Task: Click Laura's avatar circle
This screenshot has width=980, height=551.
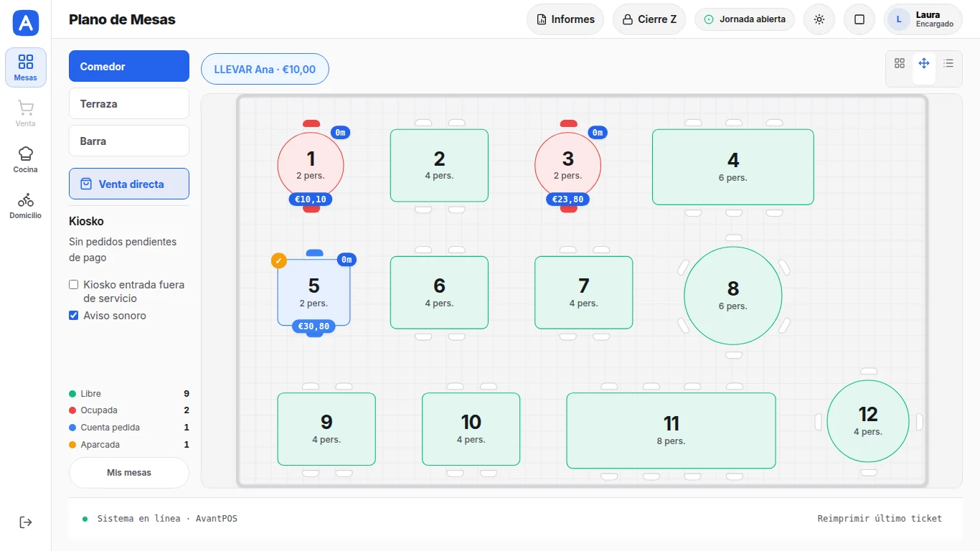Action: click(900, 19)
